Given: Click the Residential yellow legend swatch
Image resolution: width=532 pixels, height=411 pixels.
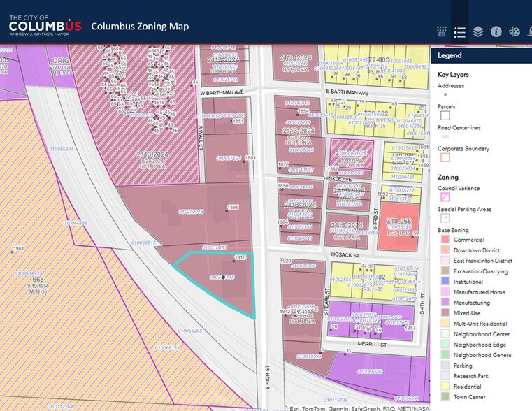Looking at the screenshot, I should pyautogui.click(x=445, y=387).
